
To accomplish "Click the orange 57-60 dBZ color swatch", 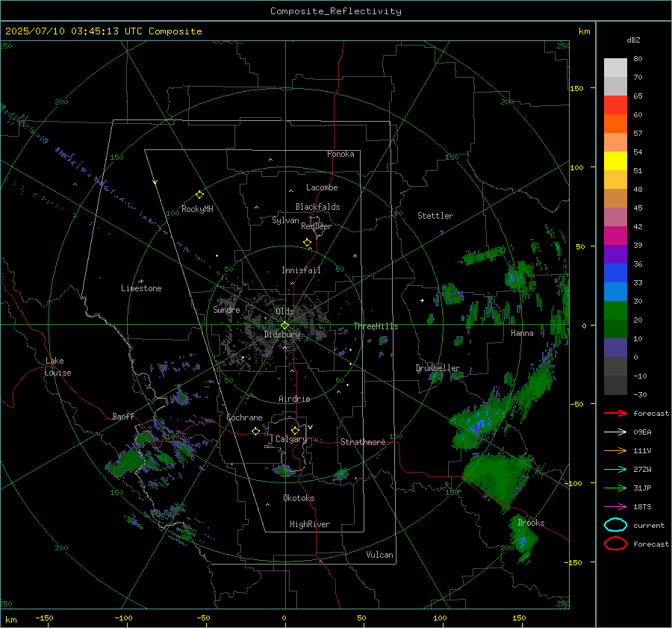I will [x=615, y=123].
